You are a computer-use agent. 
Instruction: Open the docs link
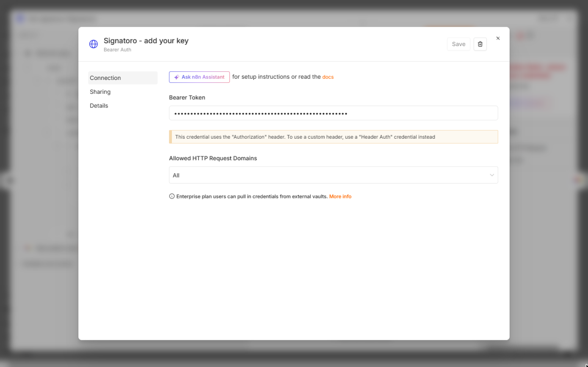(328, 77)
